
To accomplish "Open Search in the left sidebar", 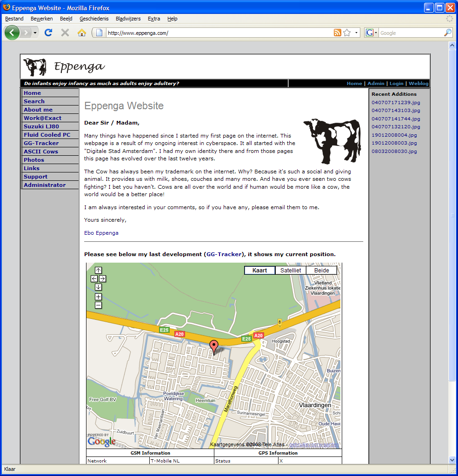I will click(34, 101).
